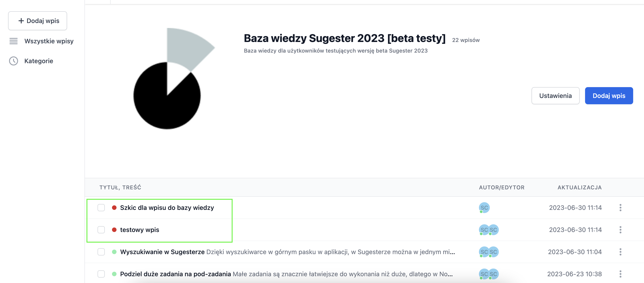Open the three-dot menu for Wyszukiwanie w Sugesterze
The height and width of the screenshot is (283, 644).
[621, 252]
